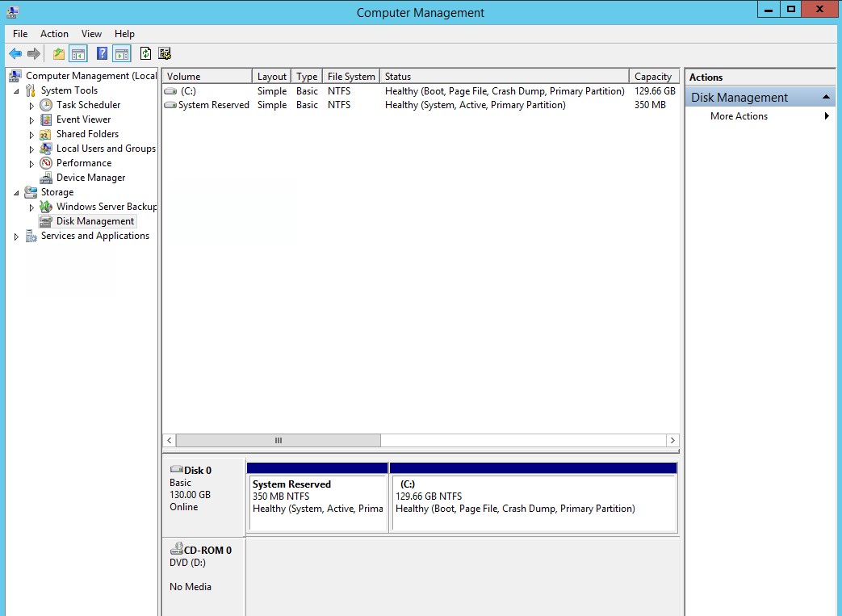
Task: Sort by the Layout column header
Action: point(272,76)
